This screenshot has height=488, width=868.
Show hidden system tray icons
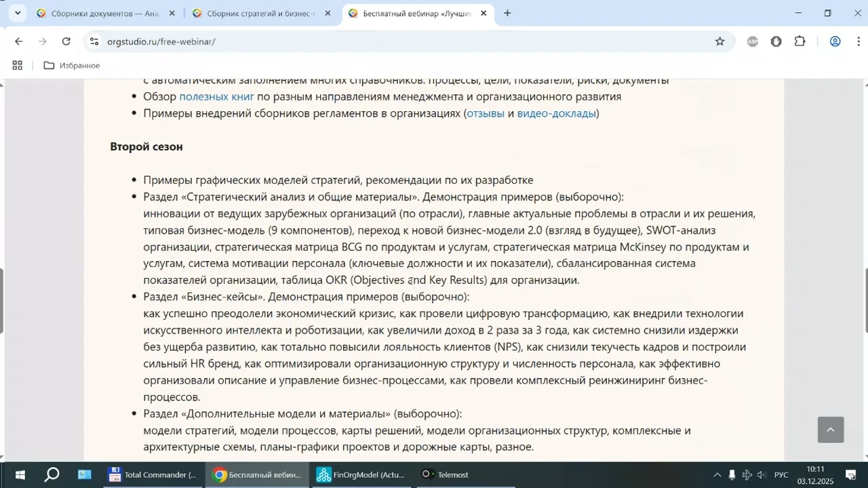tap(717, 474)
